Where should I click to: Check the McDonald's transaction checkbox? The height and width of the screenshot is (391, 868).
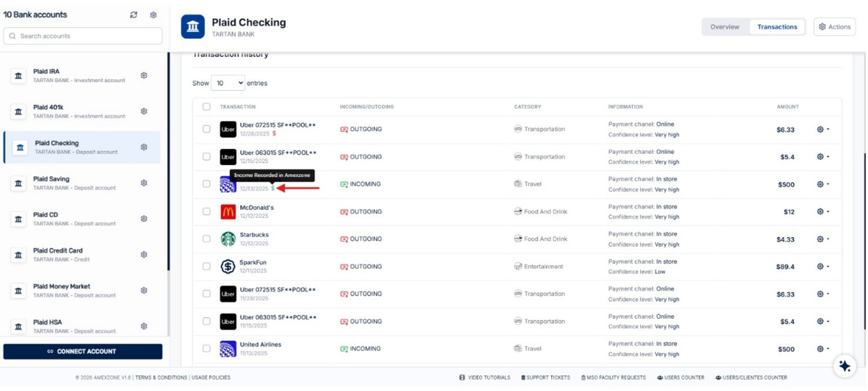coord(206,212)
